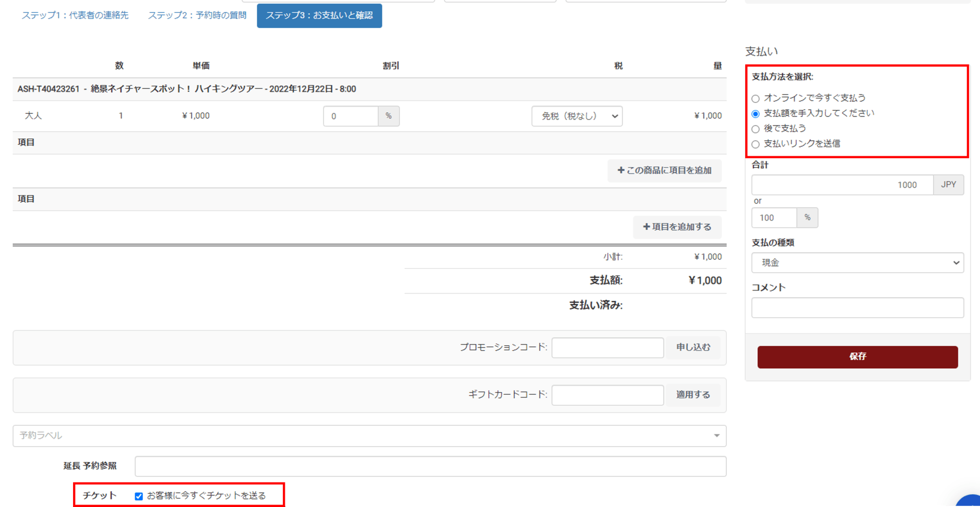Screen dimensions: 980x507
Task: Click the ギフトカードコード input field
Action: (607, 395)
